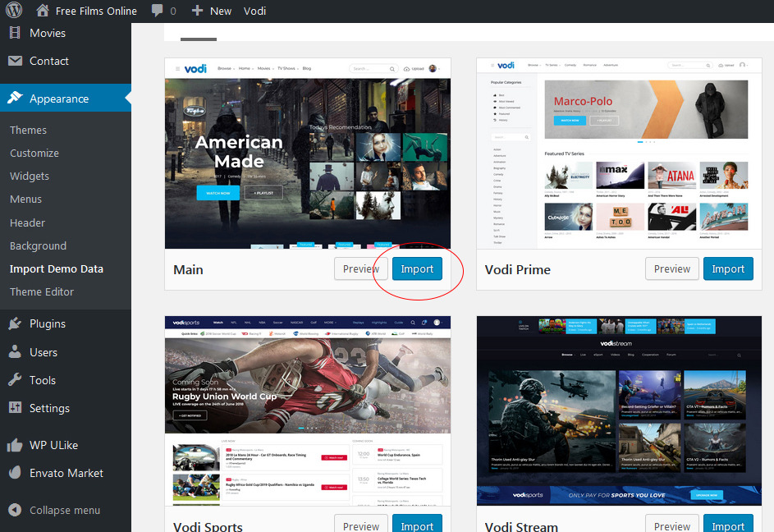The width and height of the screenshot is (774, 532).
Task: Click the Users person icon
Action: click(16, 351)
